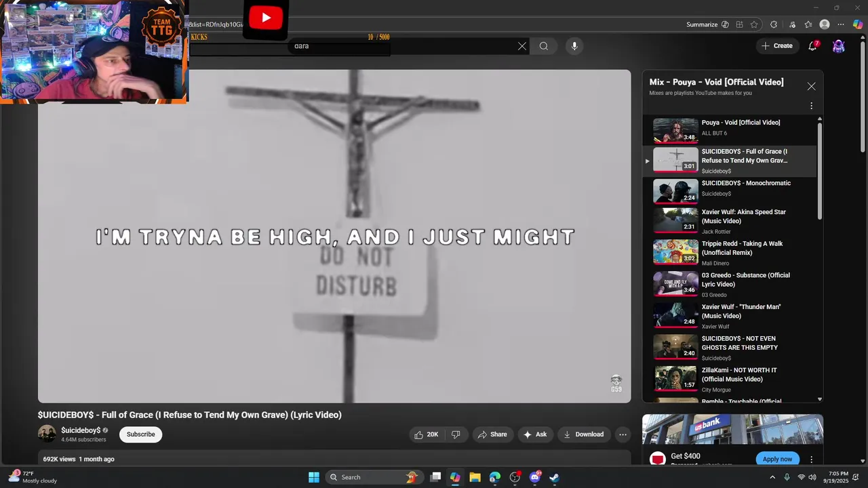868x488 pixels.
Task: Open YouTube notifications bell
Action: (812, 46)
